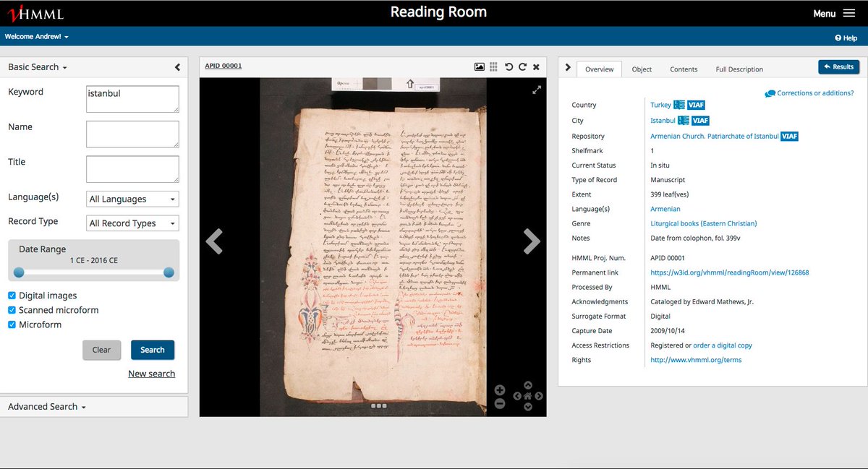This screenshot has height=469, width=868.
Task: Switch to thumbnail grid view icon
Action: [x=493, y=66]
